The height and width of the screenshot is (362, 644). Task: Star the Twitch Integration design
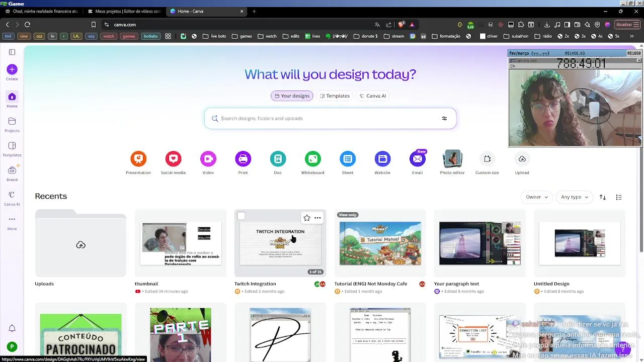307,218
